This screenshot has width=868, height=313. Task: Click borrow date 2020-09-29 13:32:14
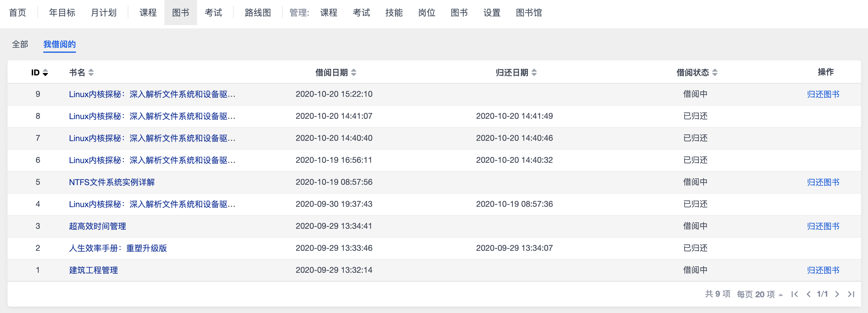(x=334, y=270)
